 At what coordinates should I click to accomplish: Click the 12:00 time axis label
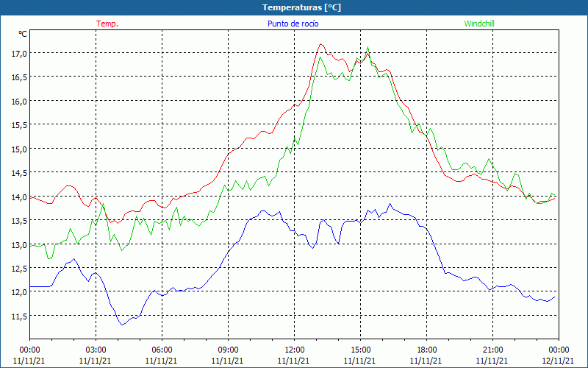[295, 350]
